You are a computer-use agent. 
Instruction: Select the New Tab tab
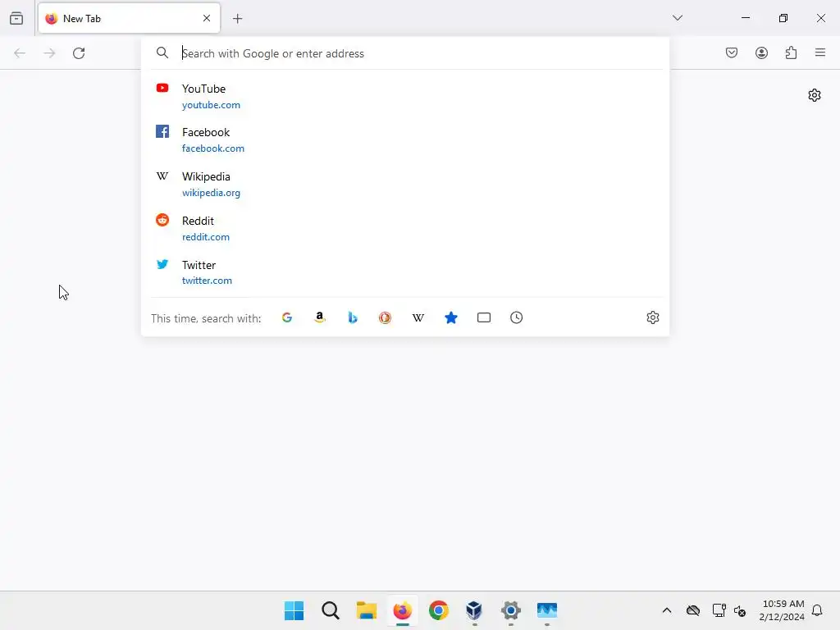click(x=129, y=18)
